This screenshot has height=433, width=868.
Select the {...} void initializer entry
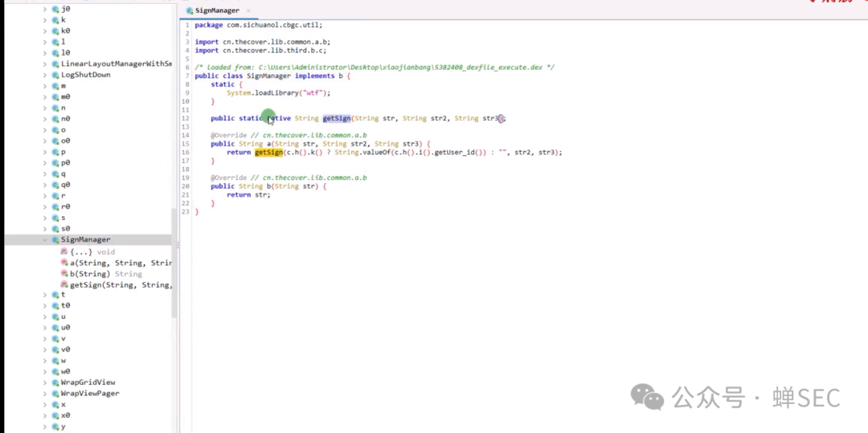92,251
